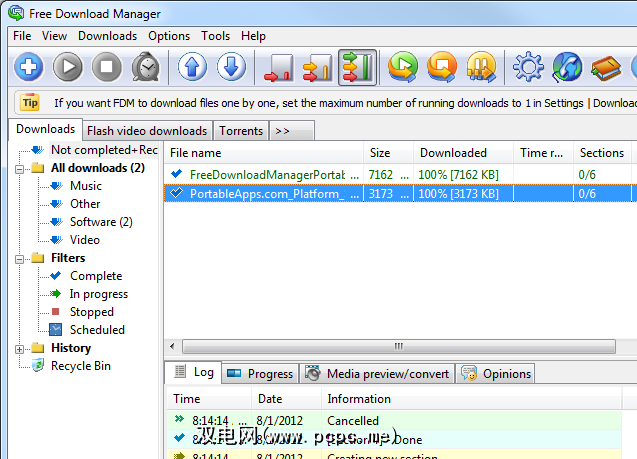Open the Tools menu

[215, 36]
